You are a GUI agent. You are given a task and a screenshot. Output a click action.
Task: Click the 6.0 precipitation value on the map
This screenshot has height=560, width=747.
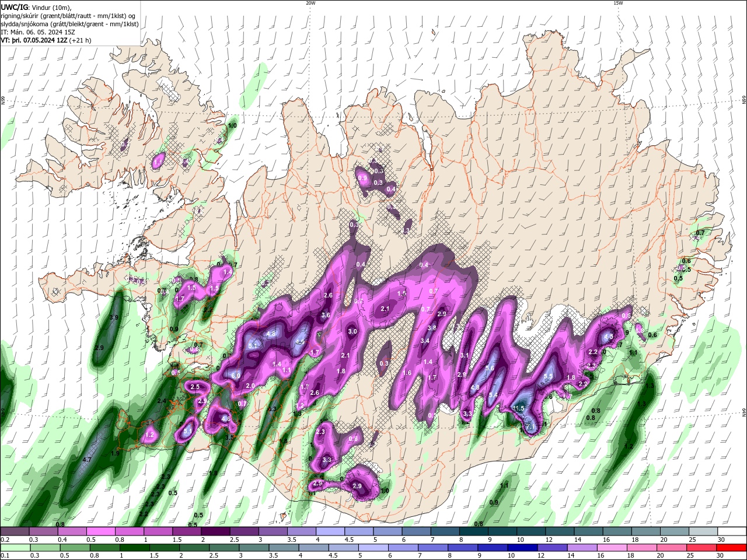[x=236, y=376]
